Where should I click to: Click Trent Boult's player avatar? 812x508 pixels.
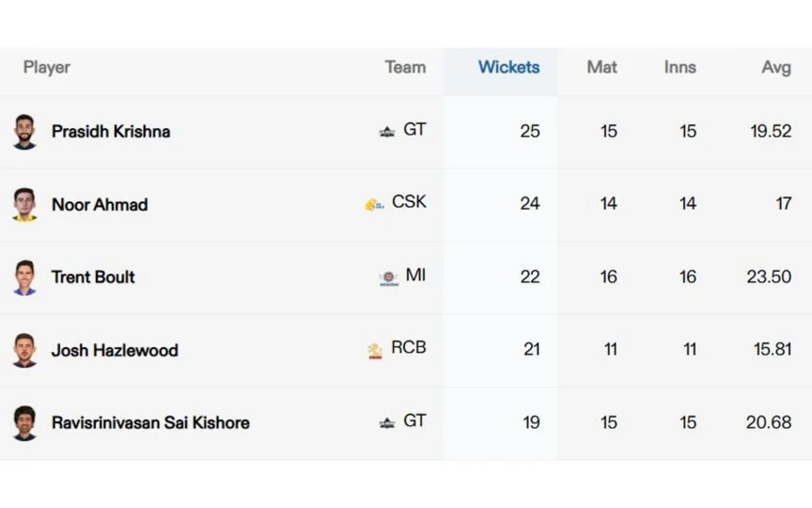point(24,278)
